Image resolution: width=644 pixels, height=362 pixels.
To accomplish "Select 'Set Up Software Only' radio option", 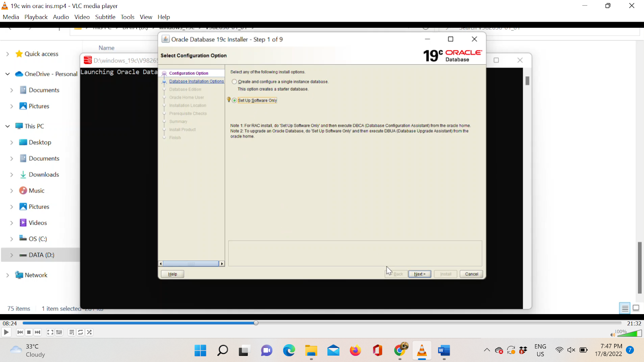I will [x=234, y=101].
